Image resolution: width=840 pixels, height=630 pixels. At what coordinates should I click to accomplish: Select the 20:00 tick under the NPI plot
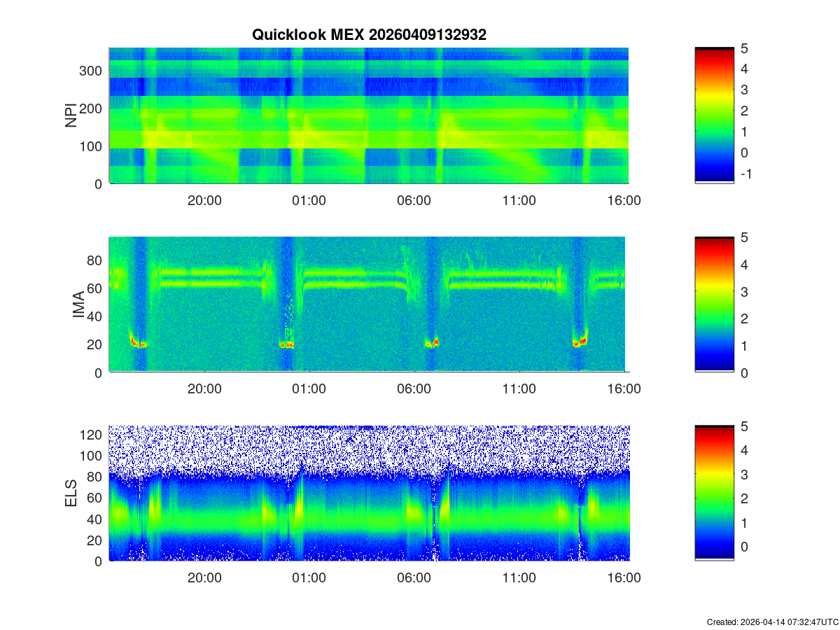pyautogui.click(x=204, y=200)
